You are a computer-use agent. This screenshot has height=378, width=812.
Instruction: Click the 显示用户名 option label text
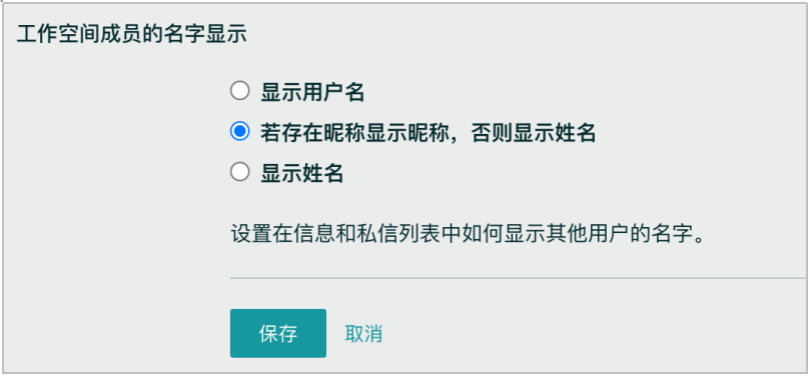tap(313, 92)
